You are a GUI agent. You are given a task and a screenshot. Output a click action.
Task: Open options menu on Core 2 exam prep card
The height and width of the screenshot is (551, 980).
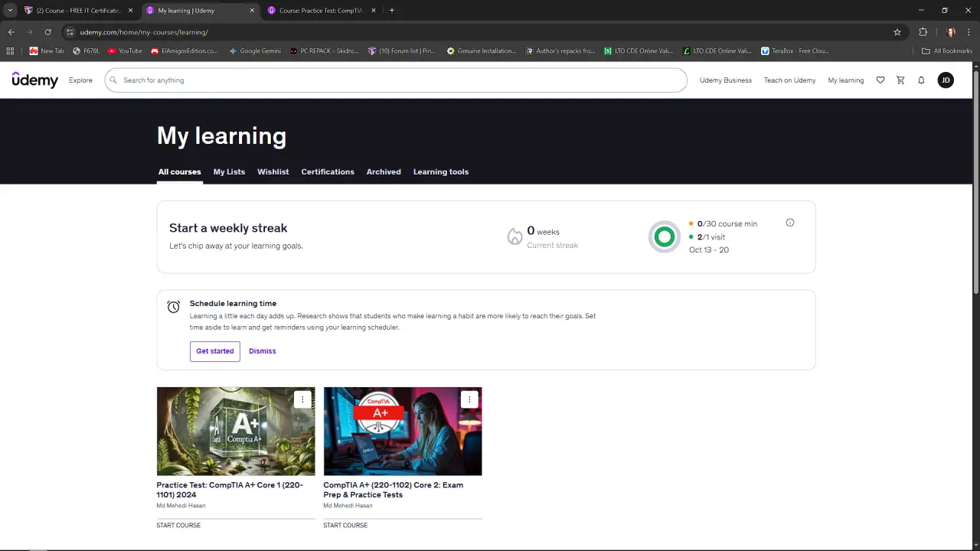click(x=469, y=399)
